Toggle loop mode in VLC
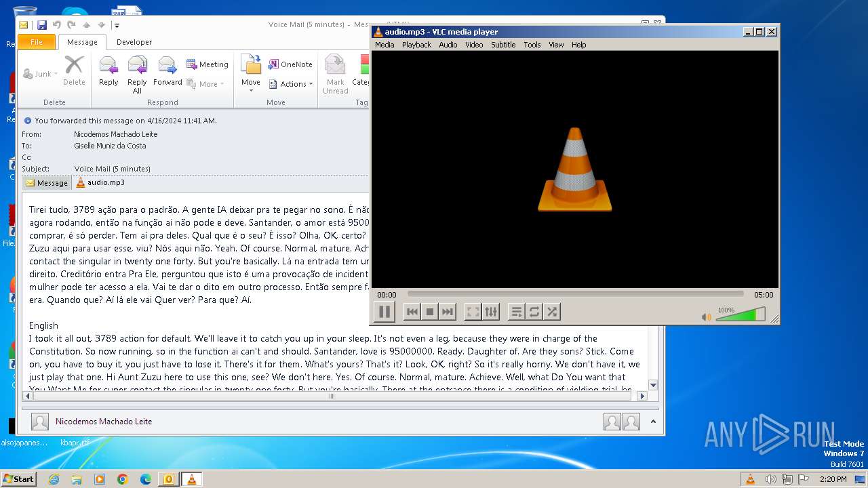This screenshot has height=488, width=868. coord(534,312)
